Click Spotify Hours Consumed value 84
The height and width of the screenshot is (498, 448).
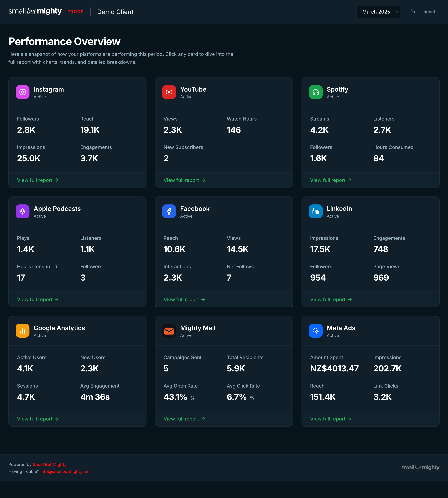[378, 158]
